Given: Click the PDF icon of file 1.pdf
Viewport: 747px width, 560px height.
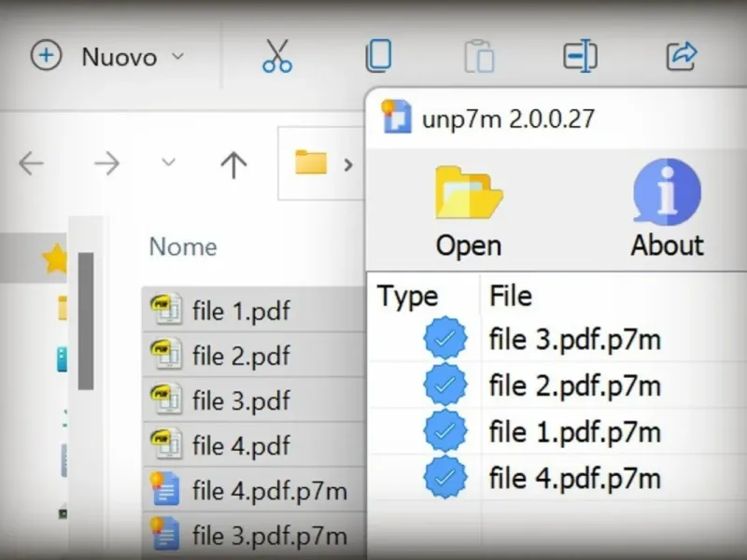Looking at the screenshot, I should [165, 309].
